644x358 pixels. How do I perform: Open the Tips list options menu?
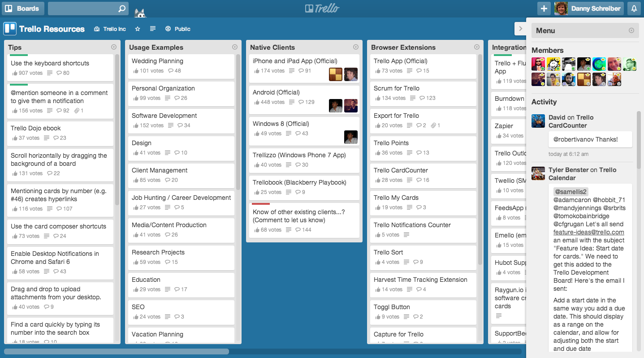(x=113, y=47)
